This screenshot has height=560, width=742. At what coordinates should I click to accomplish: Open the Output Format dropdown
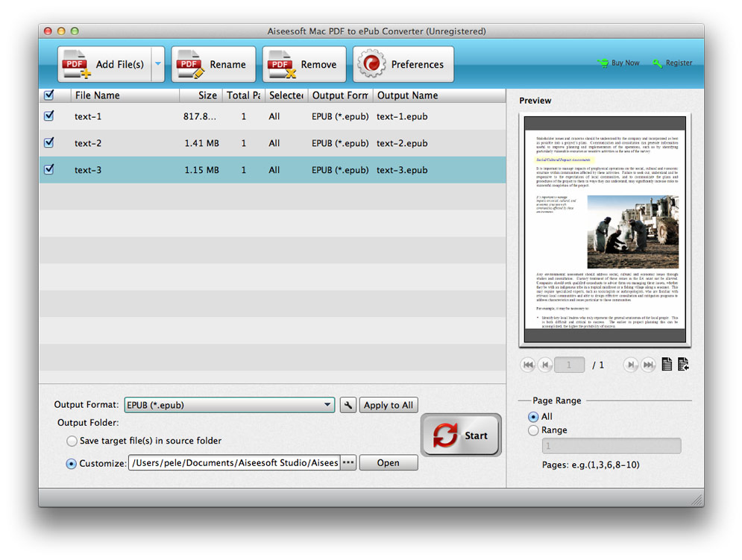[x=230, y=405]
